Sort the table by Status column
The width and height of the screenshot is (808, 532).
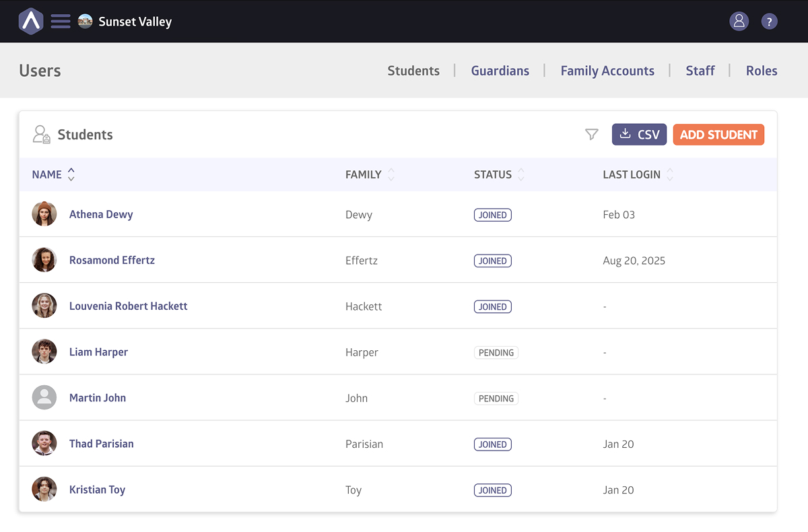pos(520,174)
